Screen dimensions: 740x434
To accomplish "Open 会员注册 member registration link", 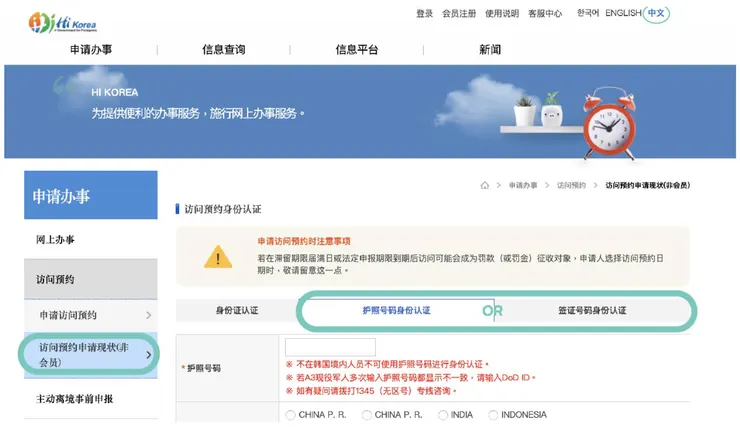I will [x=459, y=13].
